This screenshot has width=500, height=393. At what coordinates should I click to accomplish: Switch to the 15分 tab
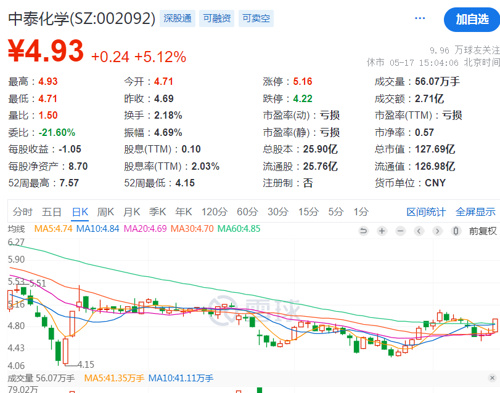tap(308, 212)
